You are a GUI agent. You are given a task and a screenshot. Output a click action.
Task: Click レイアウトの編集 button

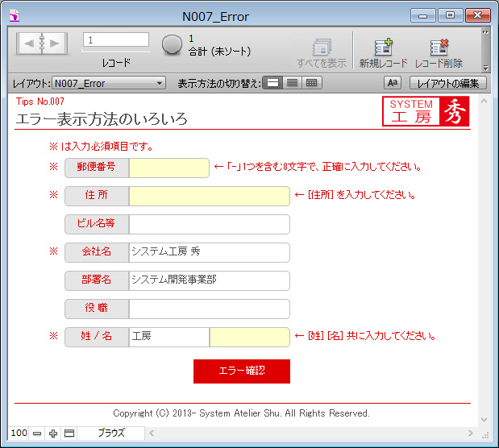coord(447,83)
